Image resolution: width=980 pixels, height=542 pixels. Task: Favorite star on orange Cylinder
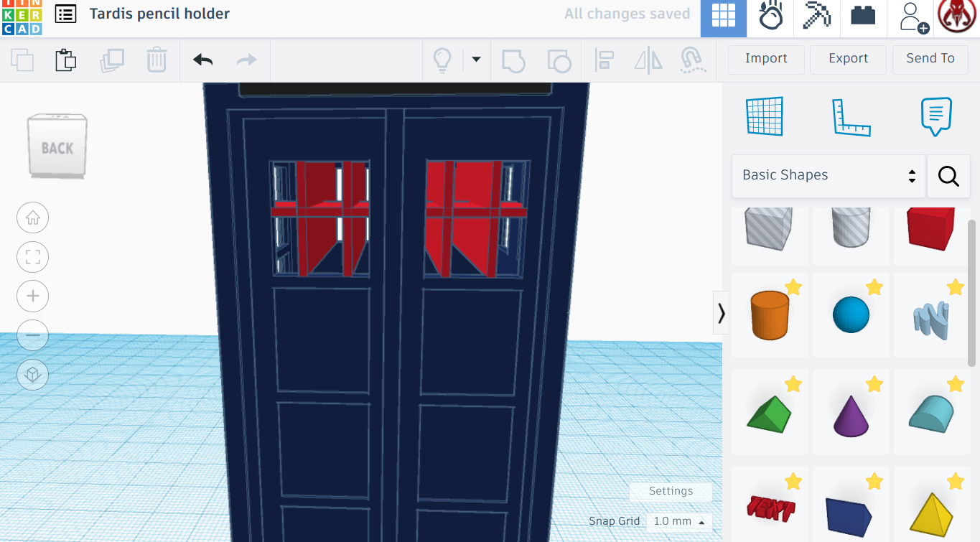pos(793,288)
